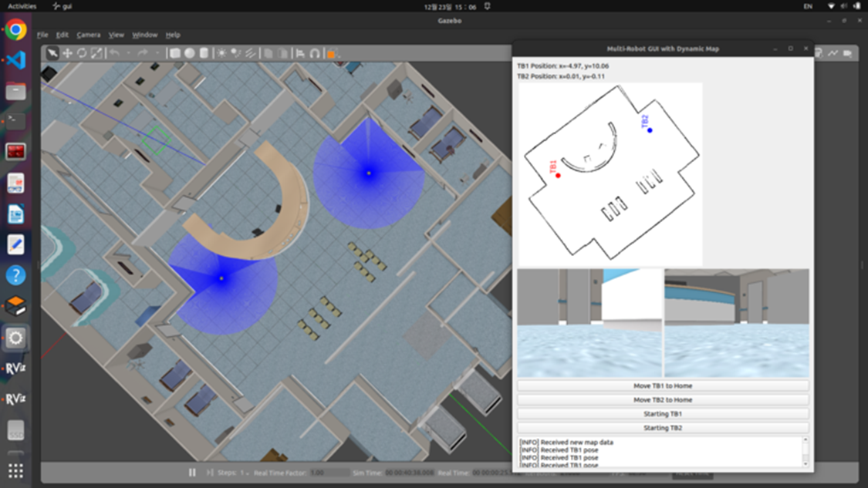Viewport: 868px width, 488px height.
Task: Click the blue TB2 marker on map
Action: (x=650, y=130)
